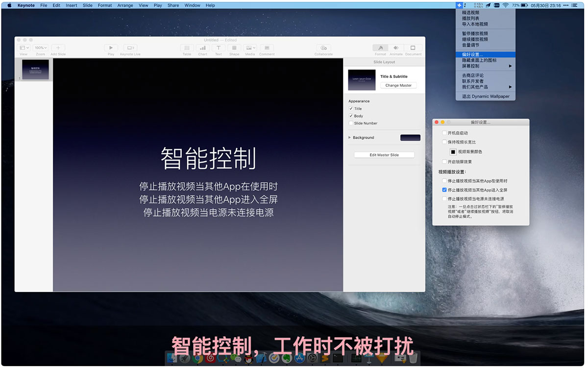Image resolution: width=588 pixels, height=368 pixels.
Task: Click the Collaborate toolbar icon
Action: [x=323, y=48]
